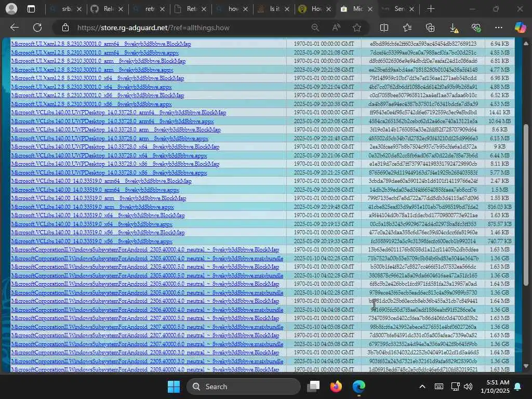The image size is (532, 399).
Task: Launch Copilot sidebar
Action: pyautogui.click(x=520, y=28)
